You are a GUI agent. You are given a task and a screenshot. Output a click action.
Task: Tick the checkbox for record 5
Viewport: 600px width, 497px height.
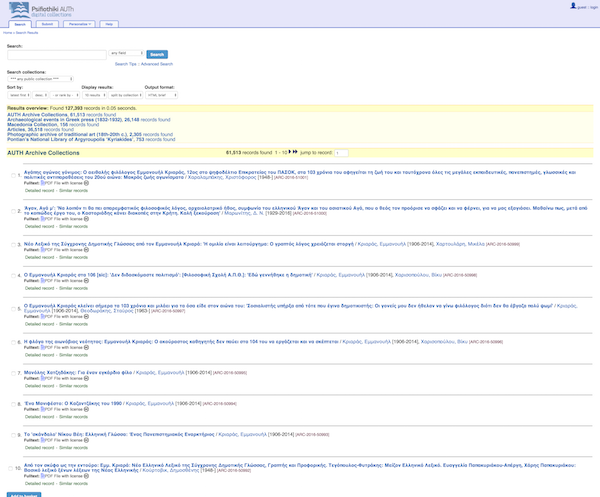13,307
